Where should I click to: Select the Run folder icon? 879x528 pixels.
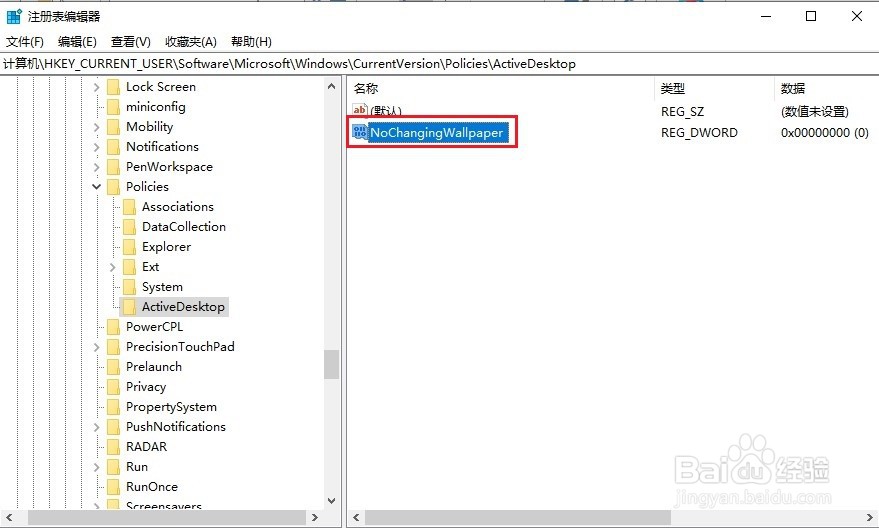tap(113, 467)
